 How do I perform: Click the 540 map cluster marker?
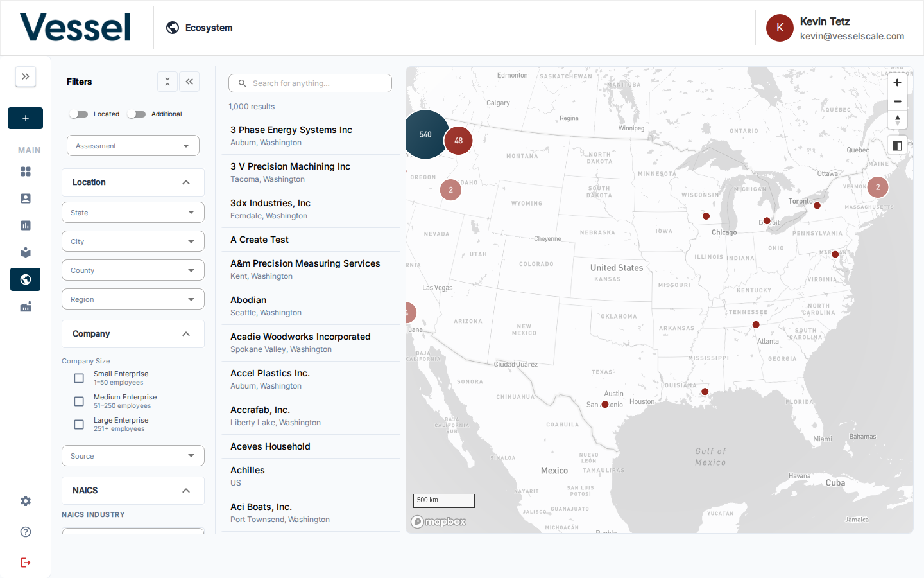424,134
